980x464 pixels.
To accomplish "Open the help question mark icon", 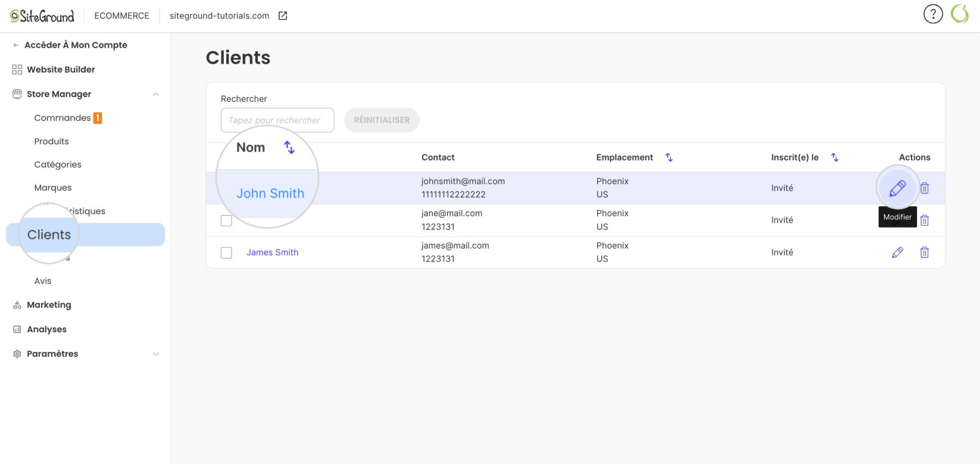I will click(x=933, y=14).
